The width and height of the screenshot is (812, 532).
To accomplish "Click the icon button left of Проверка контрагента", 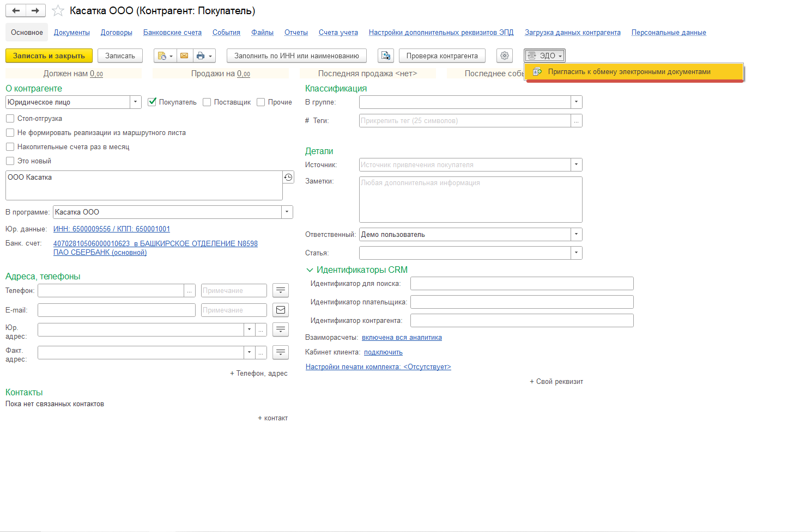I will point(386,56).
